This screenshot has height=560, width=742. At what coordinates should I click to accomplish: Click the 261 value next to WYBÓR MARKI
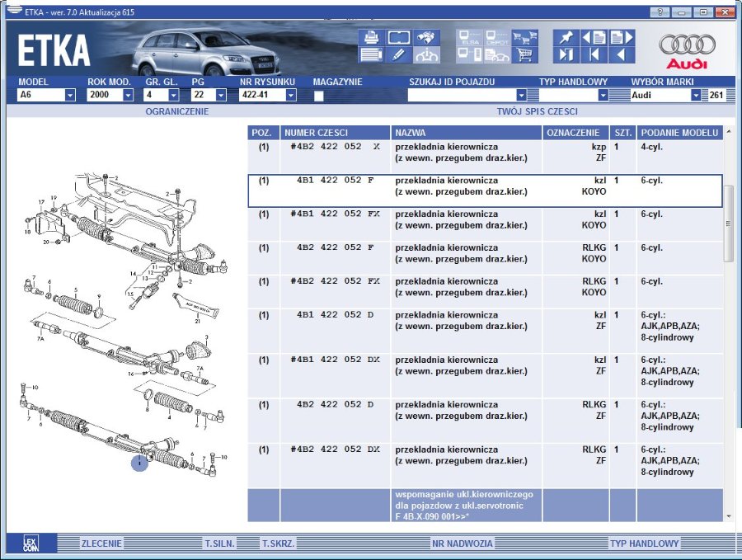tap(716, 95)
